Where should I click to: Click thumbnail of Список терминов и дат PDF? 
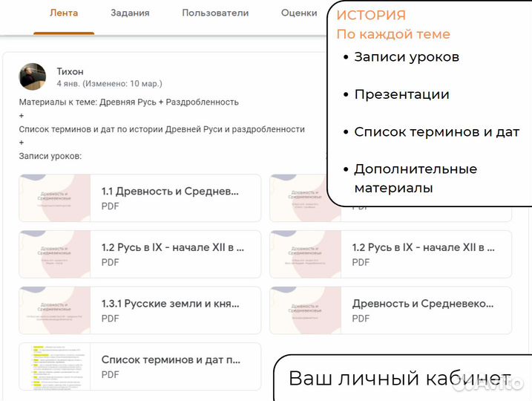55,366
